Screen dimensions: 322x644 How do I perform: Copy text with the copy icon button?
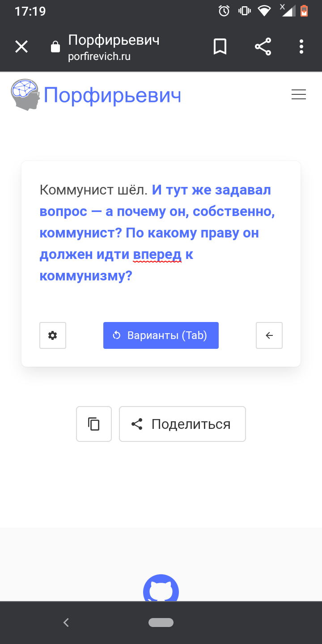(94, 424)
